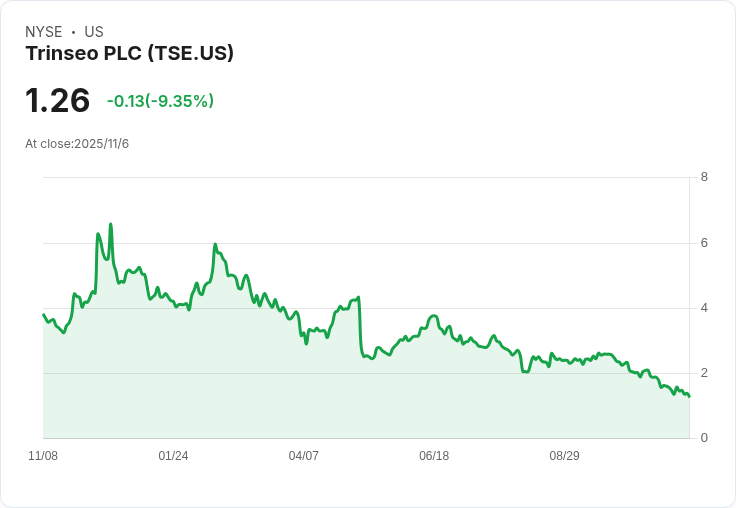The width and height of the screenshot is (736, 508).
Task: Click the 4 value on the price axis
Action: tap(704, 308)
